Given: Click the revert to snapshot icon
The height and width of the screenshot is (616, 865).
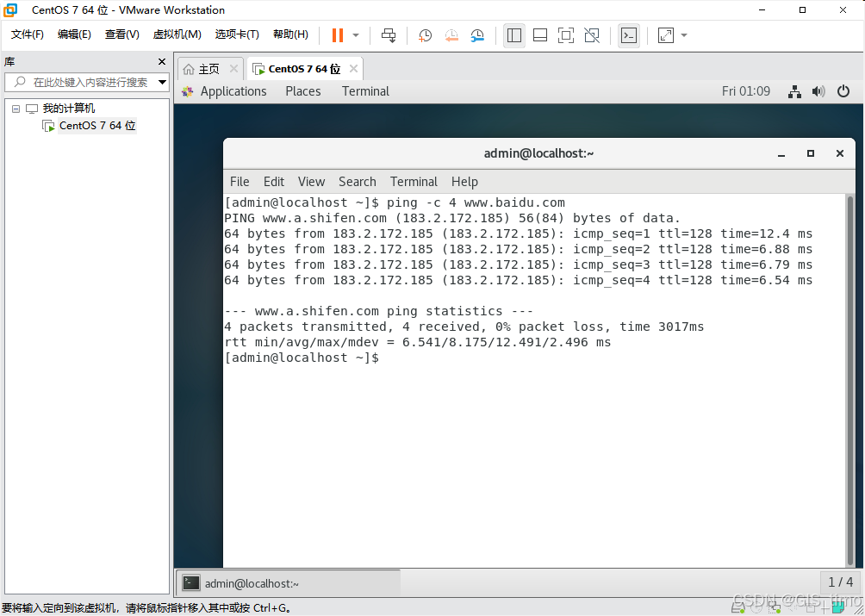Looking at the screenshot, I should [x=451, y=35].
